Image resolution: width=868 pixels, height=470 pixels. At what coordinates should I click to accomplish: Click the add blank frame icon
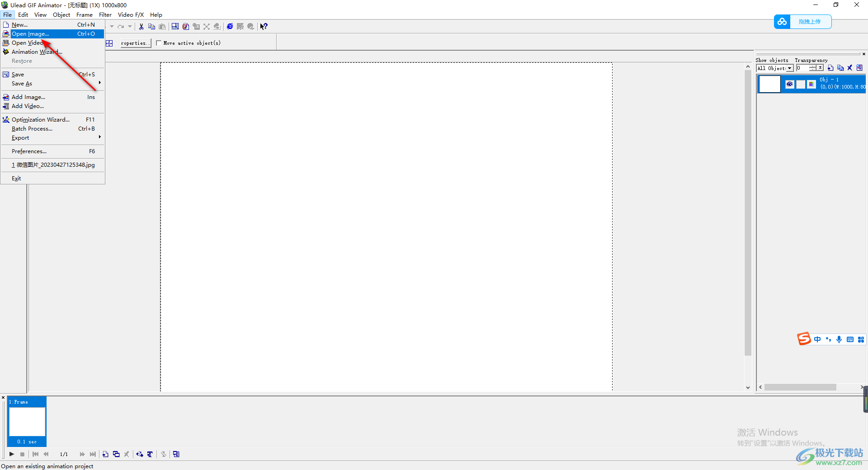[x=105, y=454]
